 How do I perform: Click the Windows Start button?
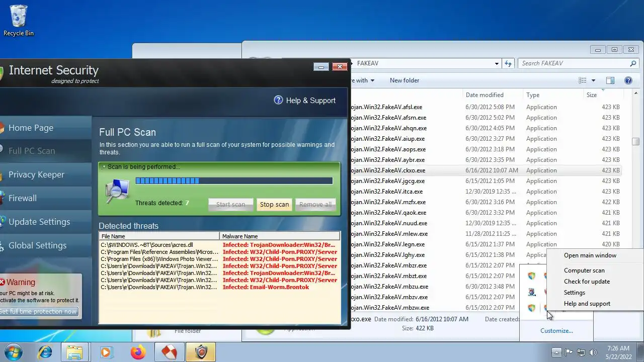(x=13, y=352)
